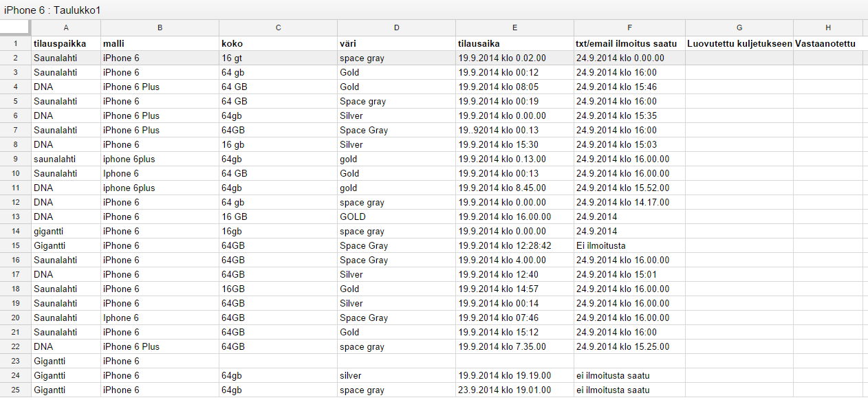Click the Vastaanotettu header cell
This screenshot has height=400, width=868.
coord(827,43)
